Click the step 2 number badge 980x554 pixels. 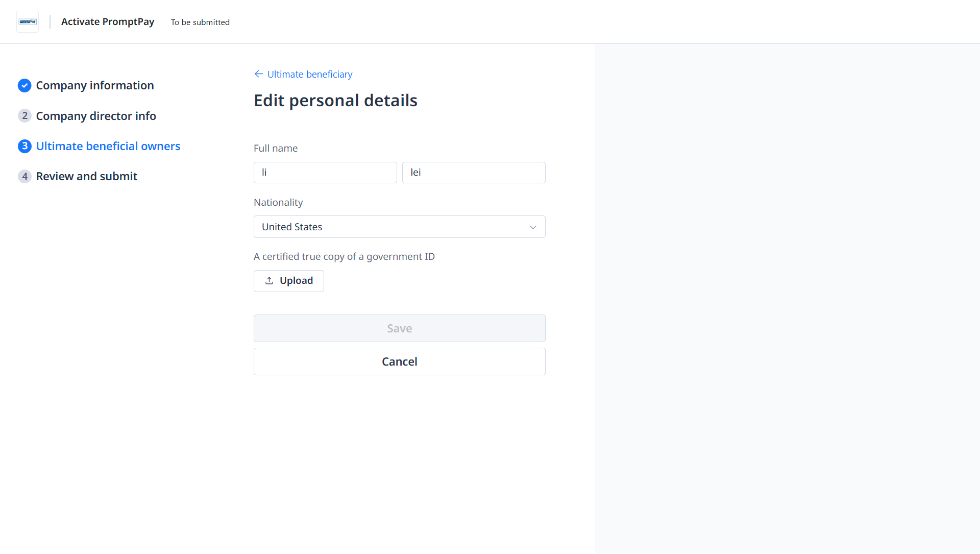point(24,116)
